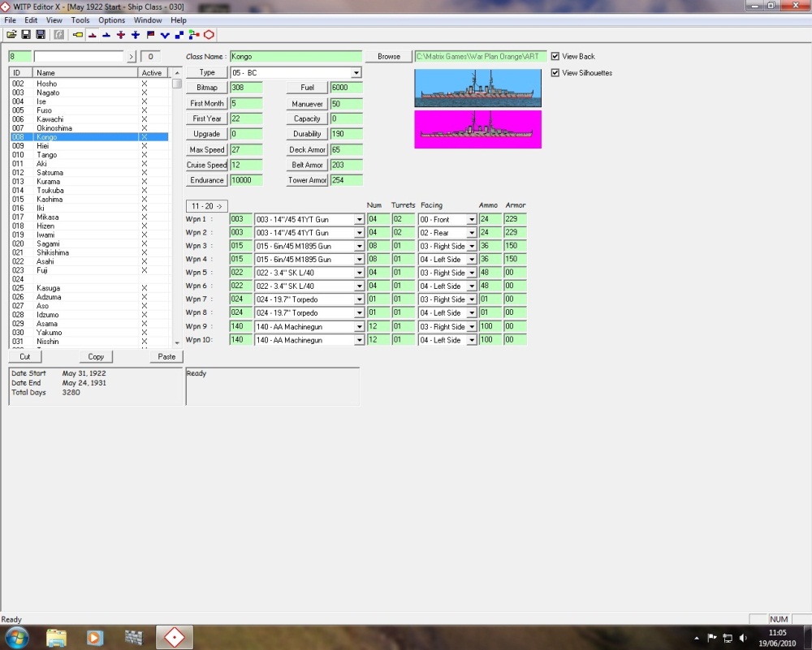Viewport: 812px width, 650px height.
Task: Click the Class Name input field
Action: pyautogui.click(x=296, y=57)
